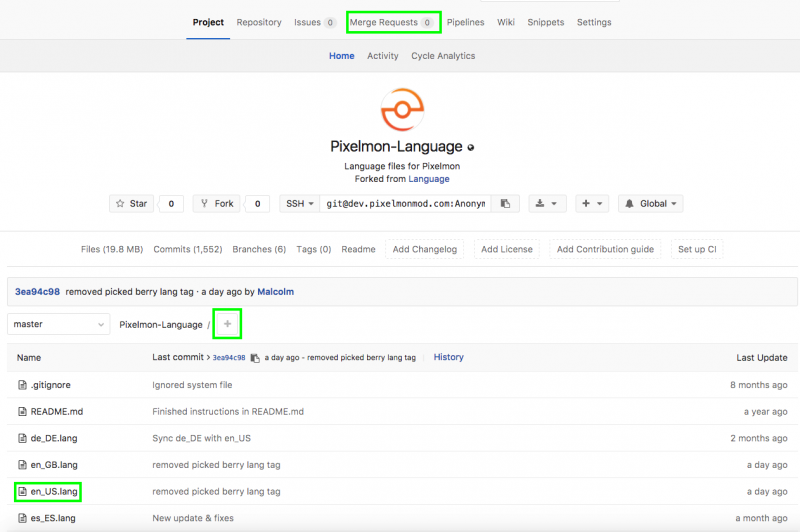This screenshot has width=800, height=532.
Task: Open the es_ES.lang file
Action: [x=53, y=518]
